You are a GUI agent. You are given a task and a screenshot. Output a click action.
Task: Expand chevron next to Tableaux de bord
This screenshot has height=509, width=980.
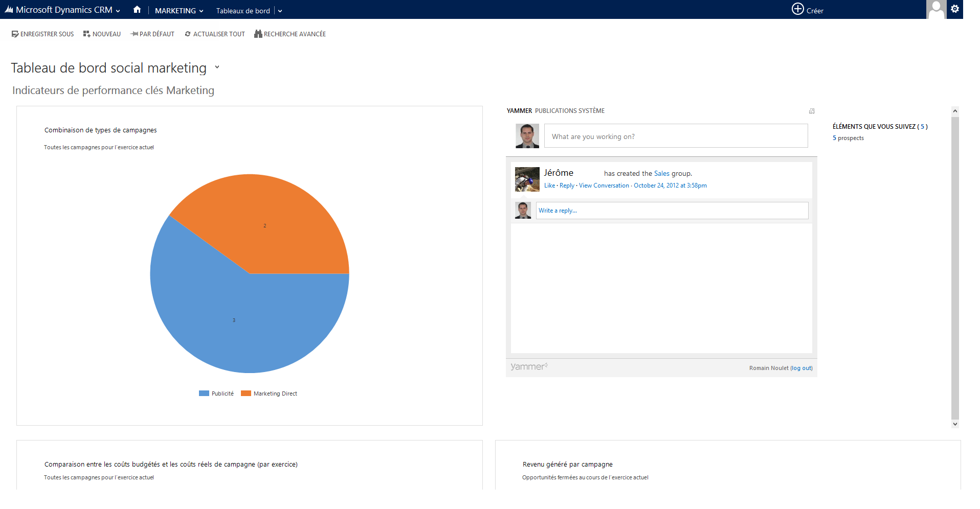click(280, 11)
